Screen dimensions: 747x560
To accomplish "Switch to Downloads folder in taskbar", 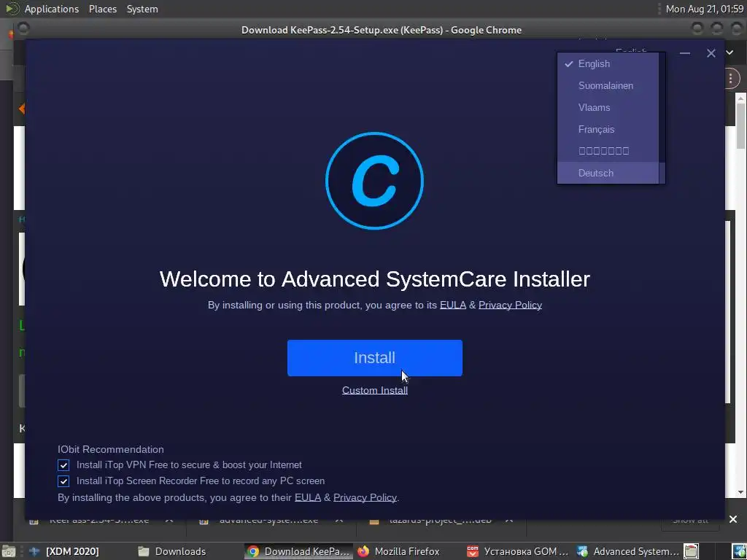I will pyautogui.click(x=172, y=551).
